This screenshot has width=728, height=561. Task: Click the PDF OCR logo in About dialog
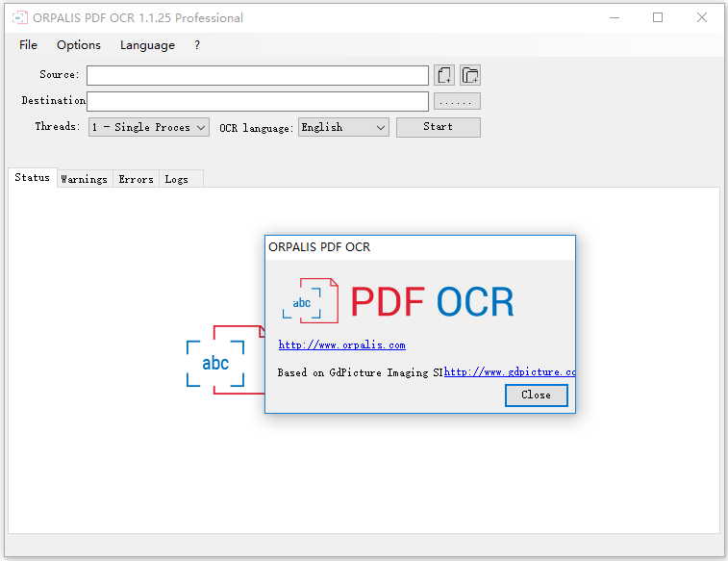pos(398,301)
